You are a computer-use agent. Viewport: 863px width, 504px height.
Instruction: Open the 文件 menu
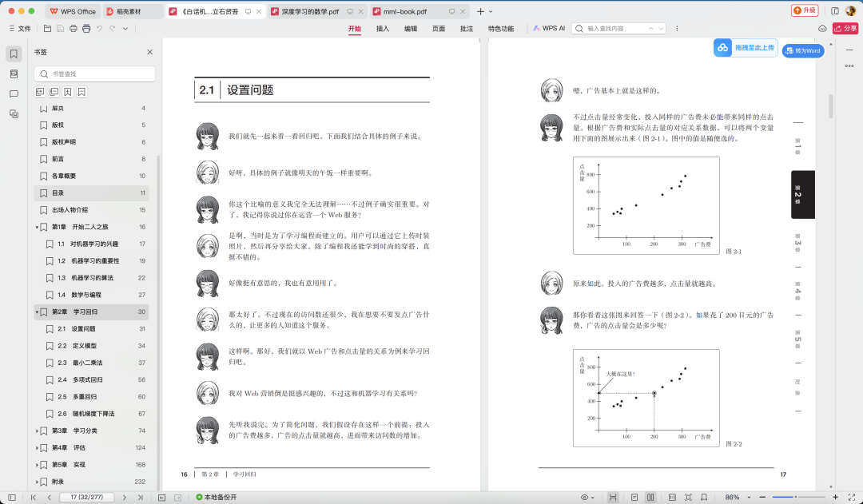point(20,28)
